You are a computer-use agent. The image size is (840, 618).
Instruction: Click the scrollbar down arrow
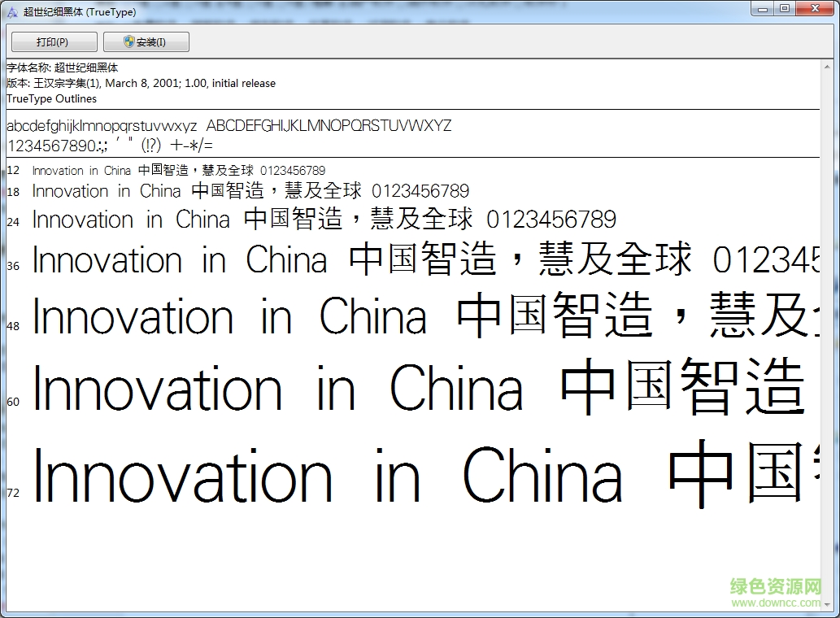tap(828, 605)
